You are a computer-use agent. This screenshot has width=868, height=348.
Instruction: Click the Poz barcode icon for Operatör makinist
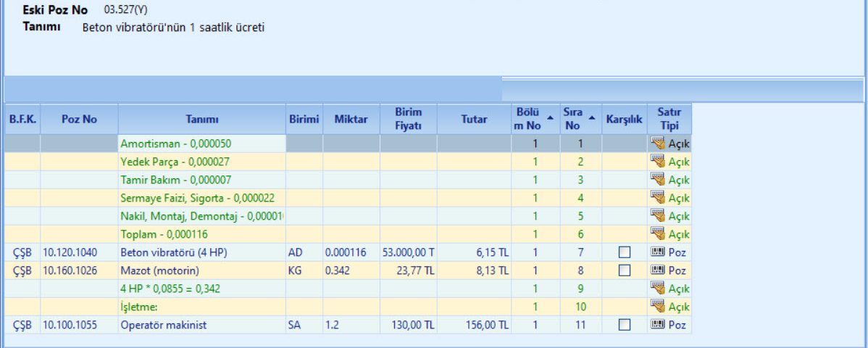[658, 325]
